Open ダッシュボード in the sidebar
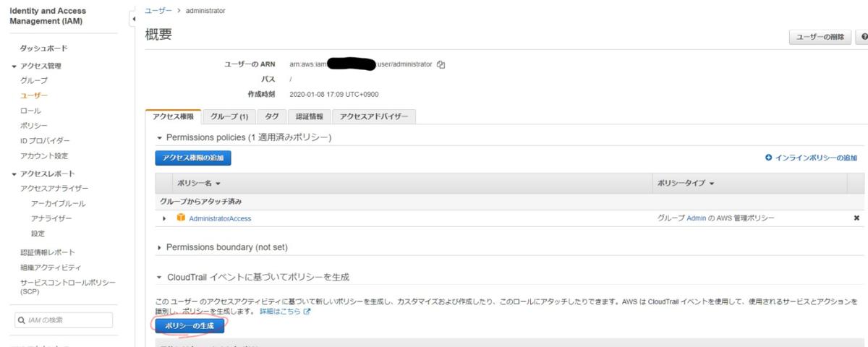The image size is (868, 347). click(x=44, y=48)
